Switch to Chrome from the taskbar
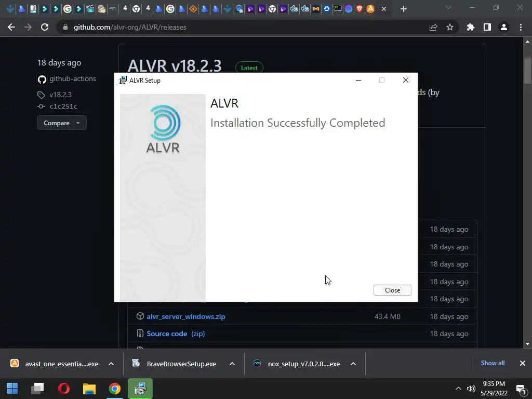Screen dimensions: 532x399 (x=115, y=389)
